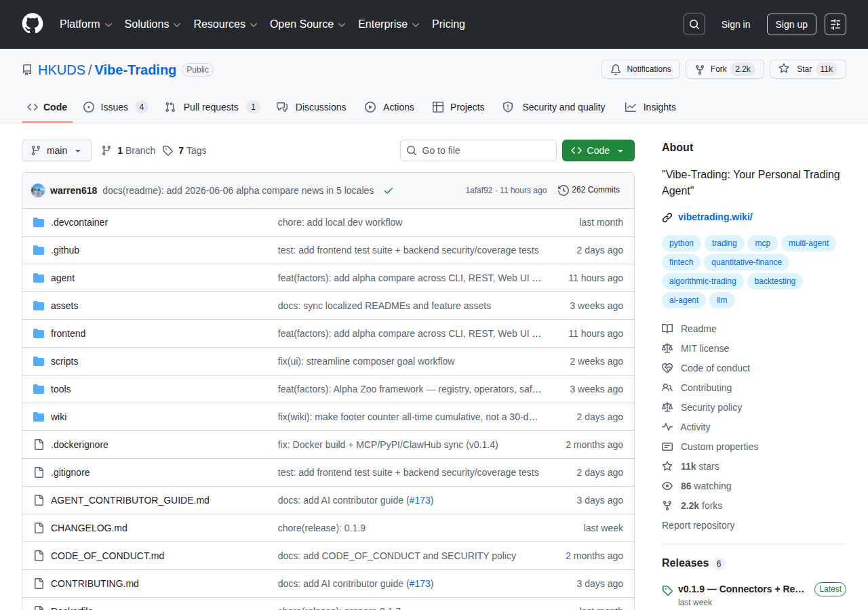Expand the green Code dropdown button
Image resolution: width=868 pixels, height=610 pixels.
pyautogui.click(x=598, y=150)
